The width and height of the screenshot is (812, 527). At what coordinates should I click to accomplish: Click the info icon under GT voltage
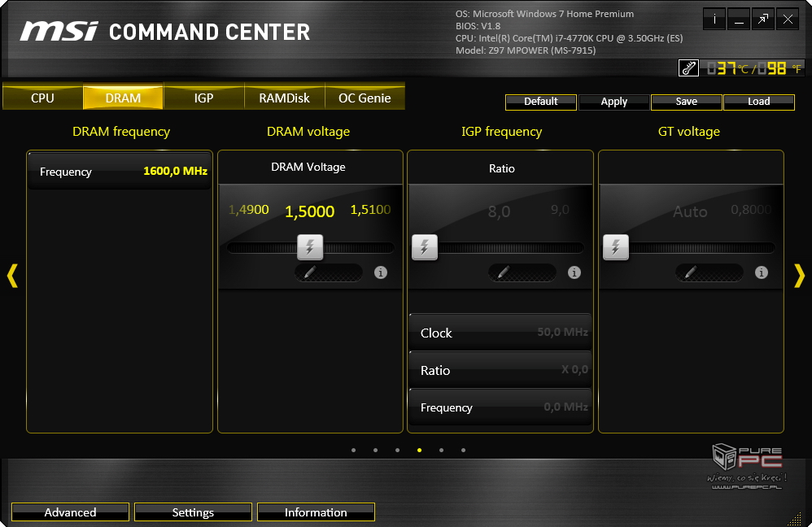tap(761, 272)
